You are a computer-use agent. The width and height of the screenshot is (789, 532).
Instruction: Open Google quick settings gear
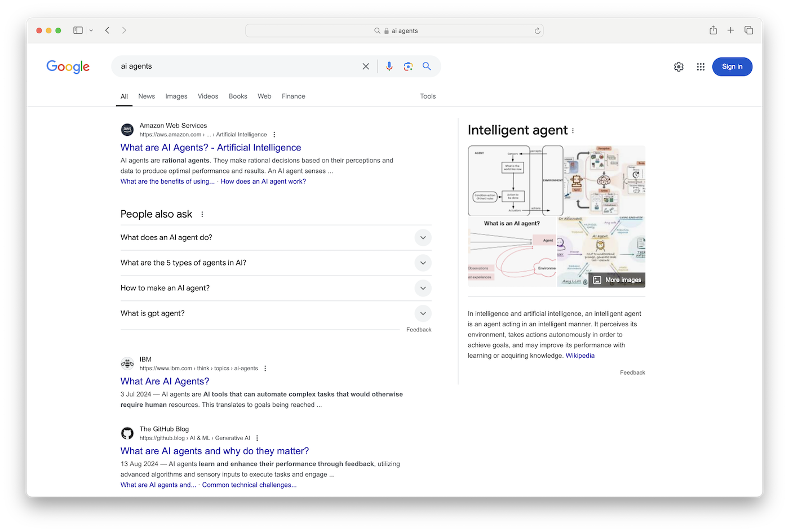point(679,67)
